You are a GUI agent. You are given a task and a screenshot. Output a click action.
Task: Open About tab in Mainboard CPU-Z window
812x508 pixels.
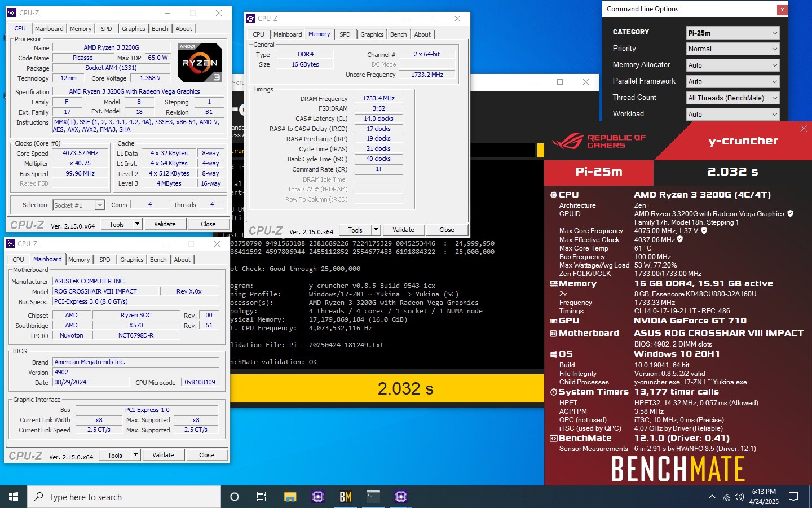[x=182, y=260]
